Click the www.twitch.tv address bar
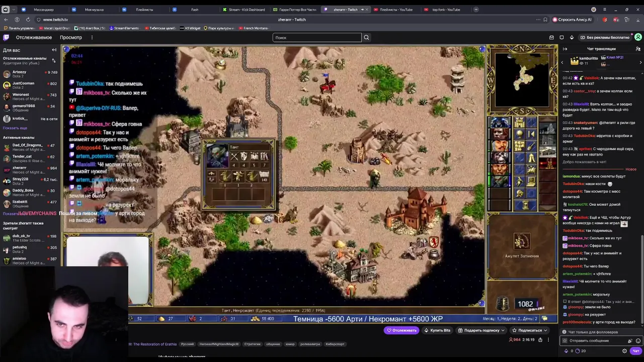The image size is (644, 362). pyautogui.click(x=55, y=20)
